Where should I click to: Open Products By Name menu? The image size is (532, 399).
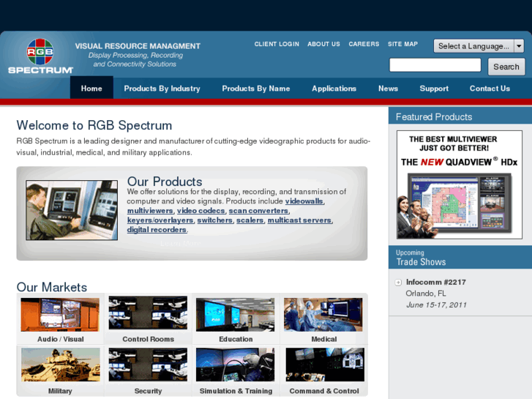pyautogui.click(x=256, y=89)
